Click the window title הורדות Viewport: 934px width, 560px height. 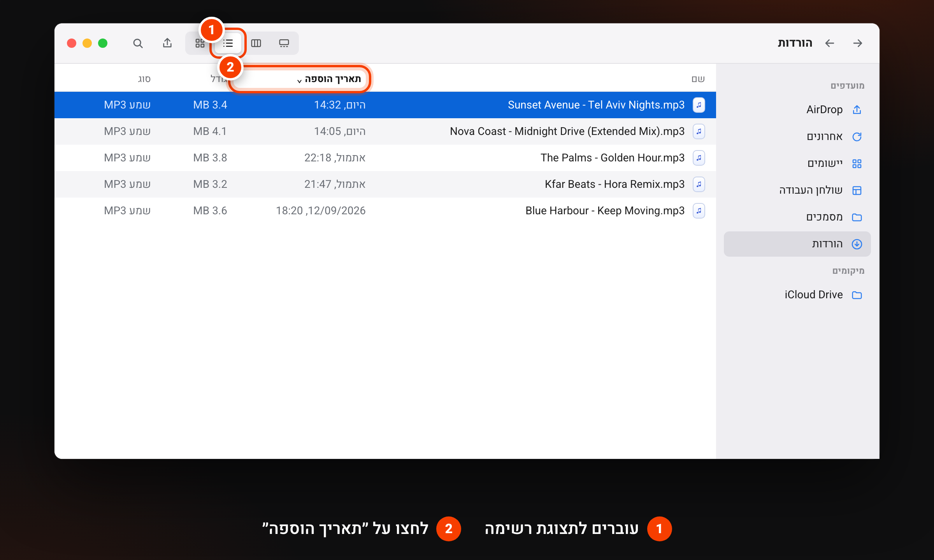click(x=795, y=43)
